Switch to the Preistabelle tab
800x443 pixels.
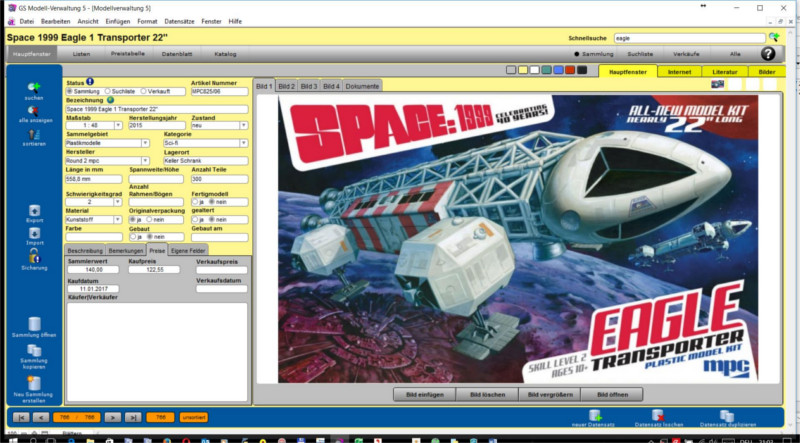pyautogui.click(x=128, y=54)
